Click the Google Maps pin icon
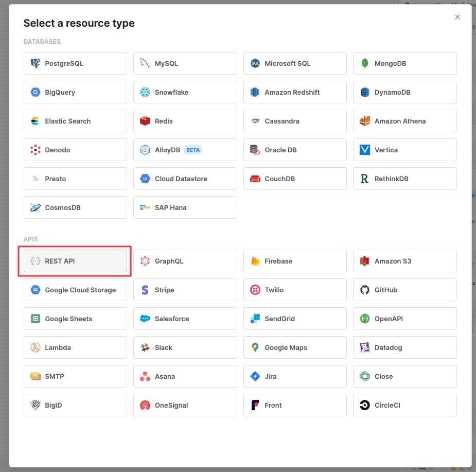This screenshot has height=472, width=476. pyautogui.click(x=255, y=347)
